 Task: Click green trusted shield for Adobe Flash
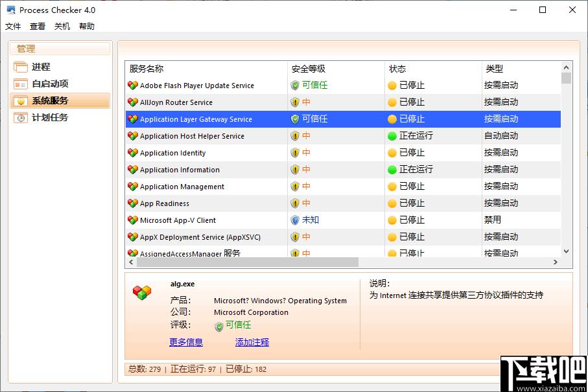295,86
